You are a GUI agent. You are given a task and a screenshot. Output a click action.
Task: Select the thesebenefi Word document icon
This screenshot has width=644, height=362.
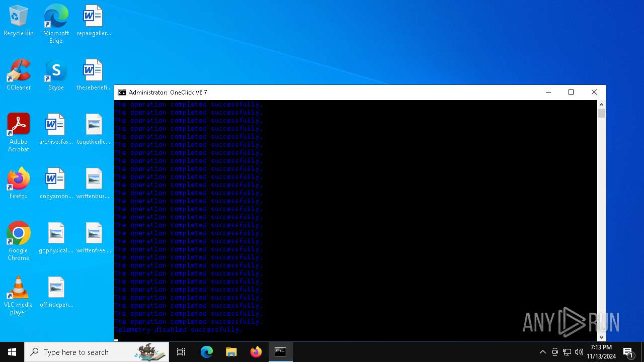click(x=94, y=75)
